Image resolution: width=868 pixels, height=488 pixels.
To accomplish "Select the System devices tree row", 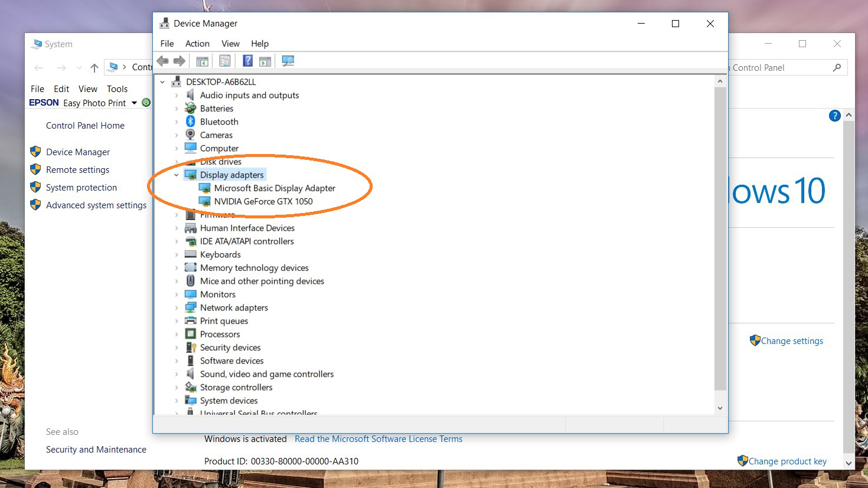I will click(229, 401).
